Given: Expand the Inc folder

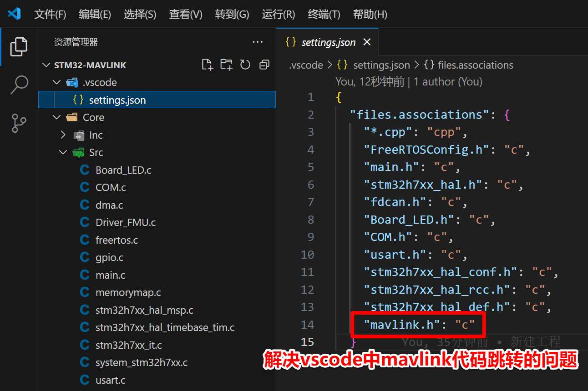Looking at the screenshot, I should [64, 135].
